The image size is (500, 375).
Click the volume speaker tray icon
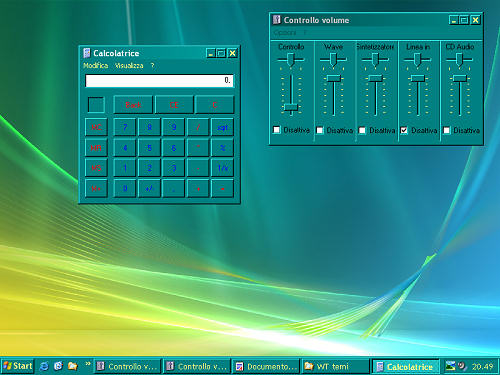click(x=462, y=366)
